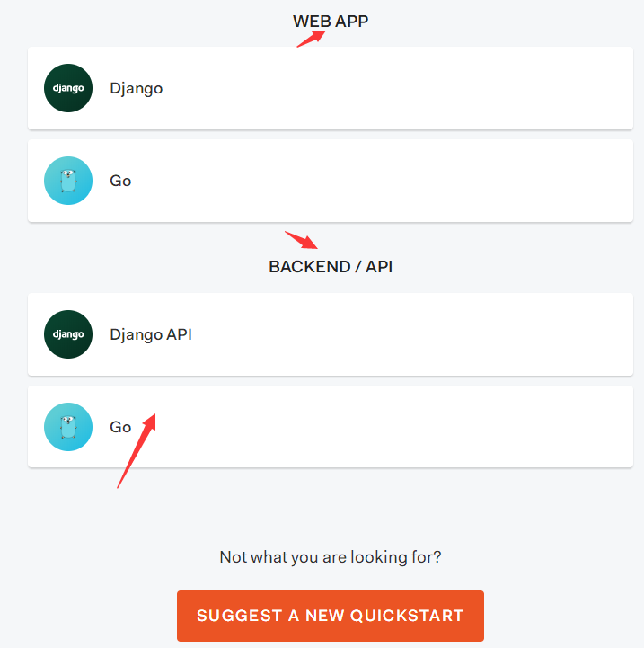The width and height of the screenshot is (644, 648).
Task: Click empty area of the Django API card
Action: pos(413,334)
